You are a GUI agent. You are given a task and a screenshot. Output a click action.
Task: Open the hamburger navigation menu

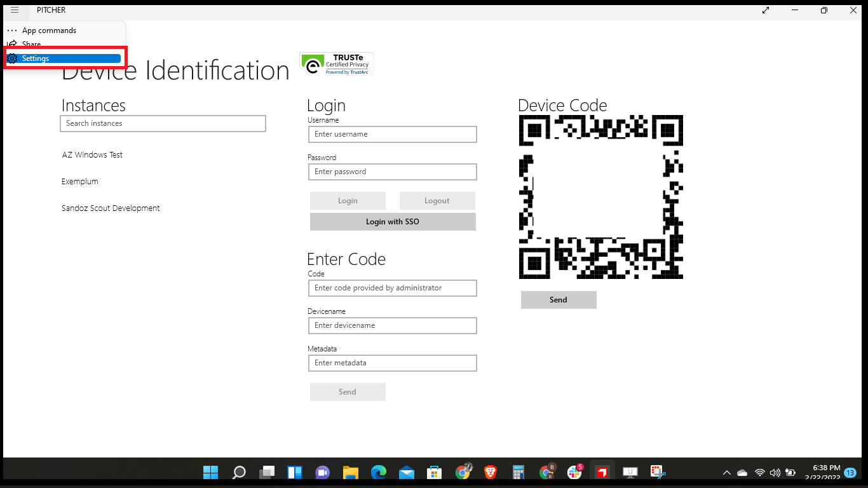[14, 10]
